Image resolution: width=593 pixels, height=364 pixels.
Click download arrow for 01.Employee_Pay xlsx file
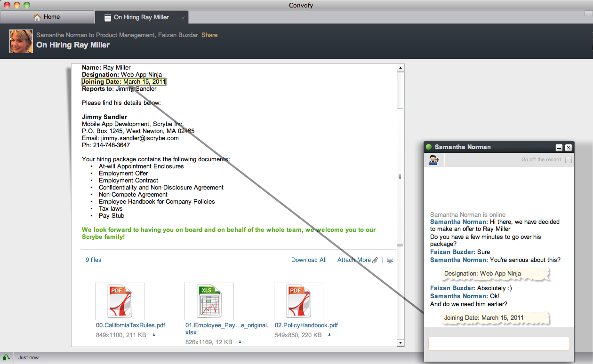pos(240,342)
